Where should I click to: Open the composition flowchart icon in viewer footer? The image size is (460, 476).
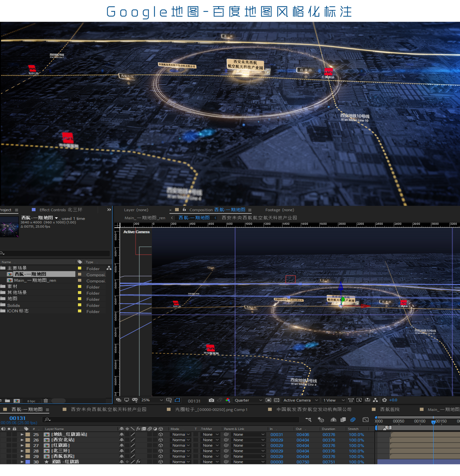[375, 400]
